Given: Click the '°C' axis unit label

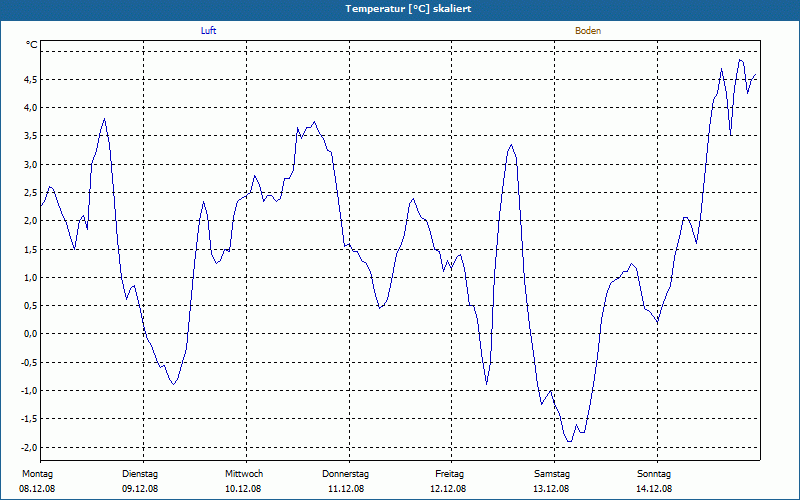Looking at the screenshot, I should 32,45.
